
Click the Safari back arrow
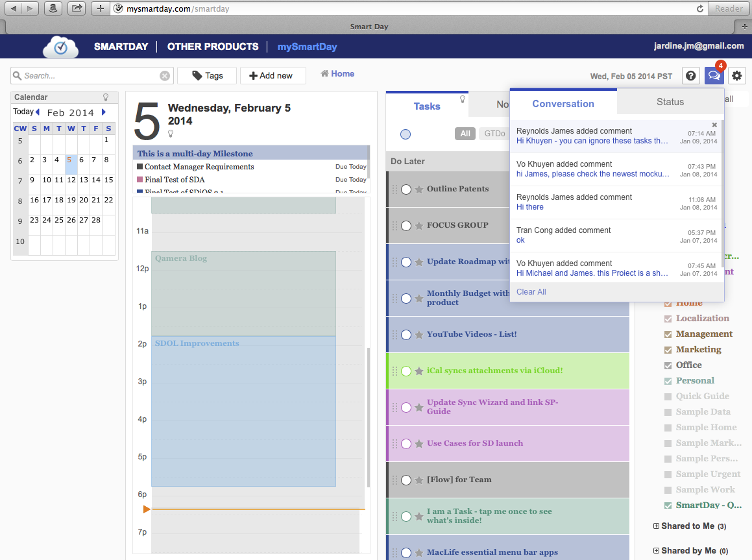coord(14,8)
